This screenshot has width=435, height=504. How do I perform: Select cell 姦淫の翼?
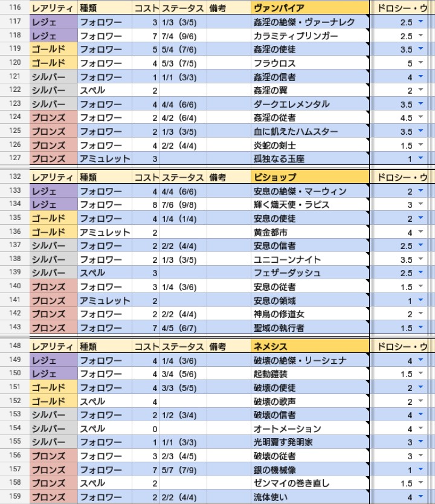[x=310, y=90]
